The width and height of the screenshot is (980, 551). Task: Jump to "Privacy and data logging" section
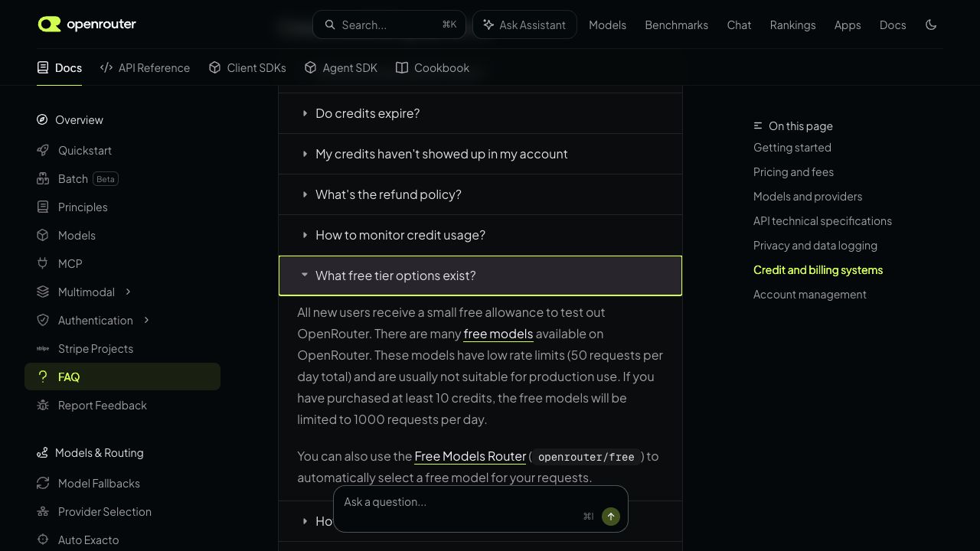click(x=815, y=246)
